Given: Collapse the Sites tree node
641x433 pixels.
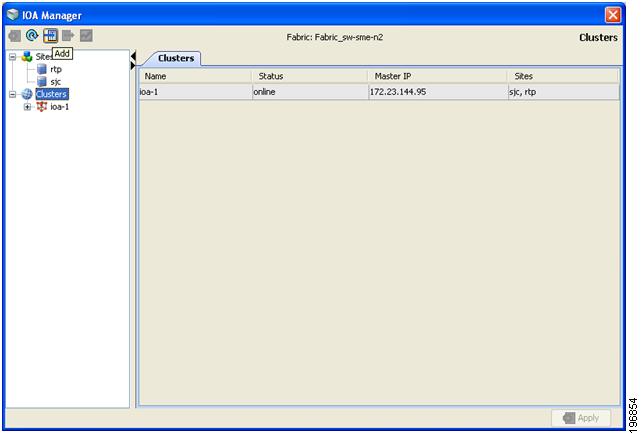Looking at the screenshot, I should point(13,57).
